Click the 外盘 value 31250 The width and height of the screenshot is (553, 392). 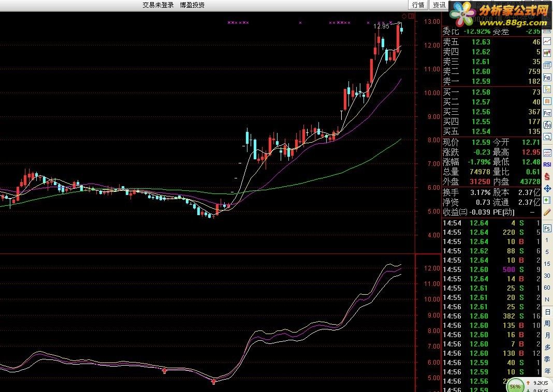(480, 182)
